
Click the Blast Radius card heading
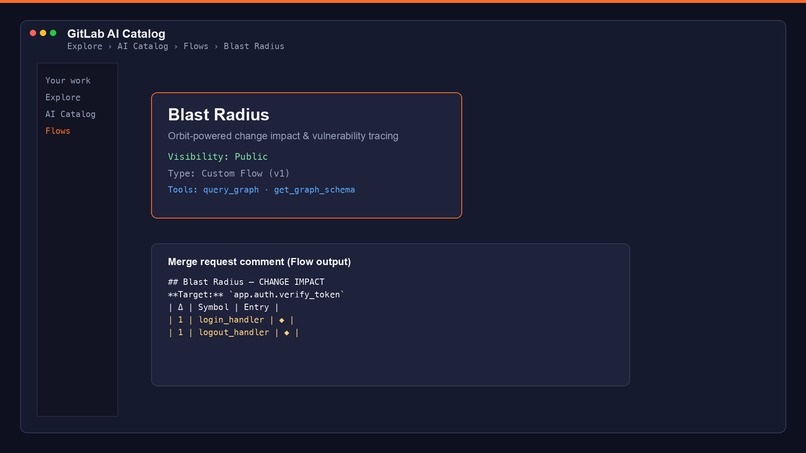(218, 115)
